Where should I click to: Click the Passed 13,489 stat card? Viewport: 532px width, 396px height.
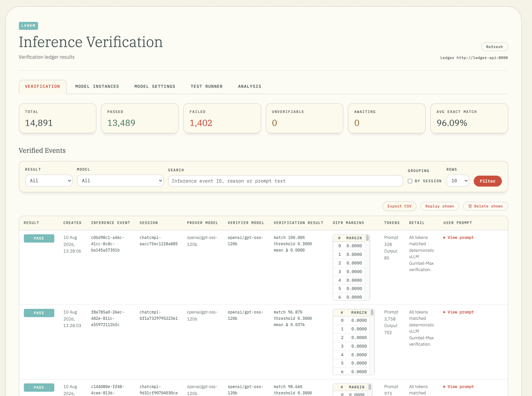pyautogui.click(x=140, y=118)
